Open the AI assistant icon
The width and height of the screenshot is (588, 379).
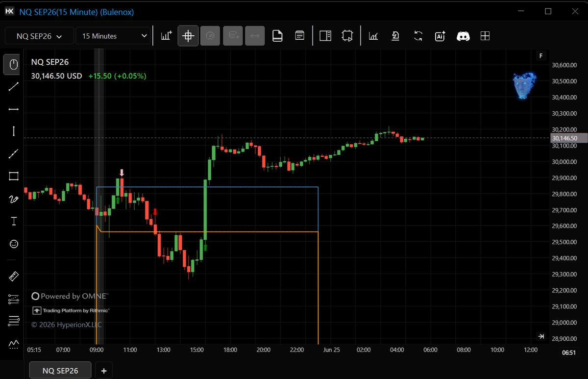click(440, 36)
